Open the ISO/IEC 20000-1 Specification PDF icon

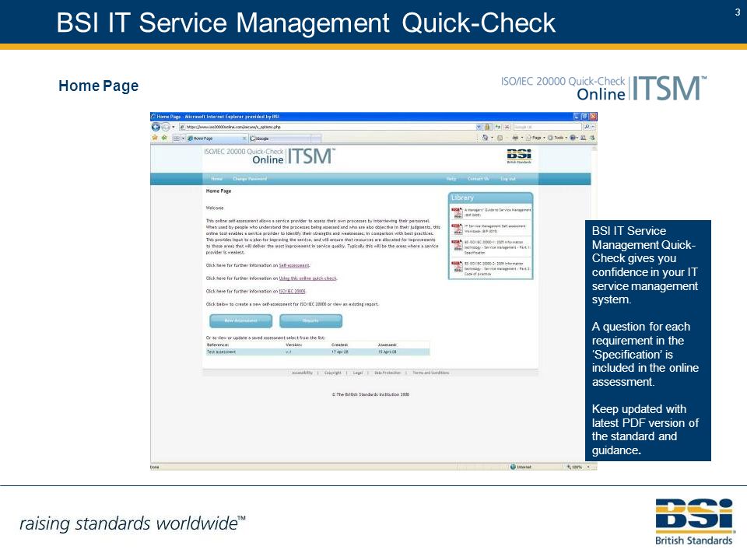[x=457, y=247]
